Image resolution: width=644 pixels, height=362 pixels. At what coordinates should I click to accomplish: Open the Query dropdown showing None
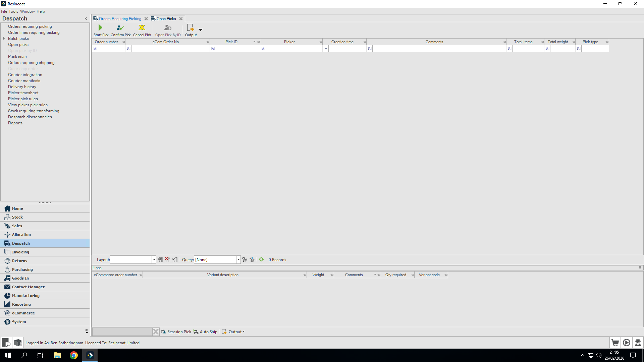[238, 260]
